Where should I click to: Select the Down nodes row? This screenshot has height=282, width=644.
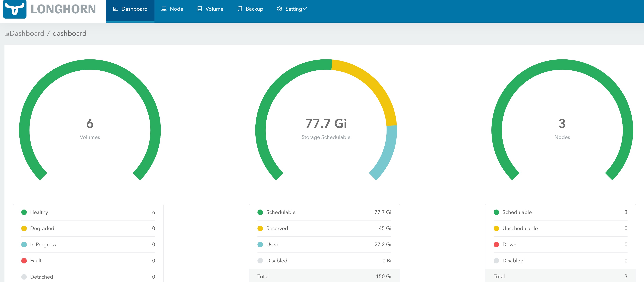(x=561, y=244)
